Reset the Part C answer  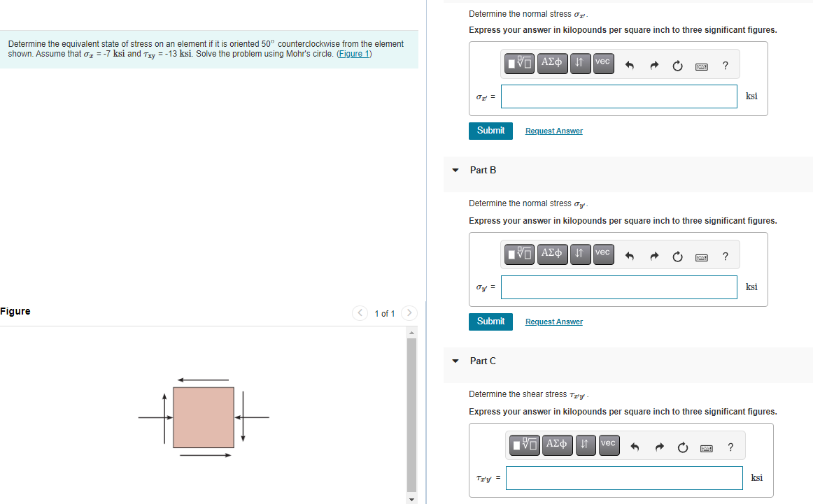683,447
